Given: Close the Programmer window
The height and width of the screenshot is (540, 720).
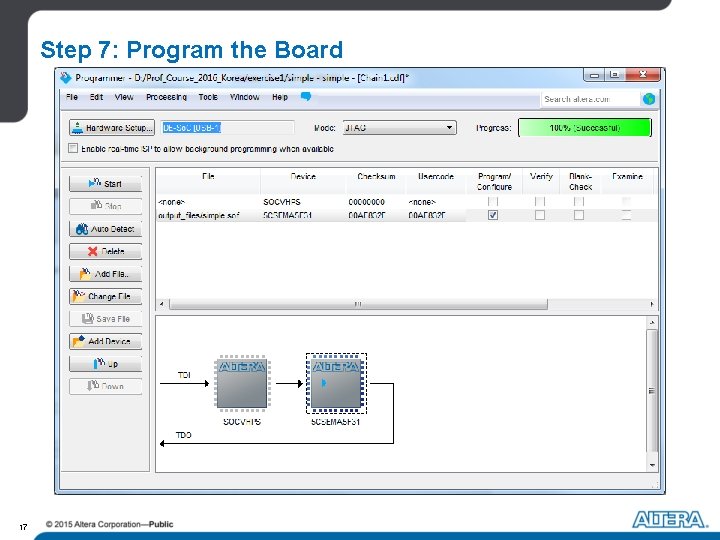Looking at the screenshot, I should (643, 75).
